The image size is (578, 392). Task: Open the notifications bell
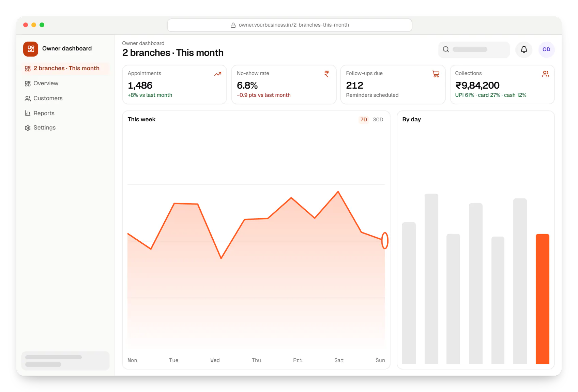point(524,49)
